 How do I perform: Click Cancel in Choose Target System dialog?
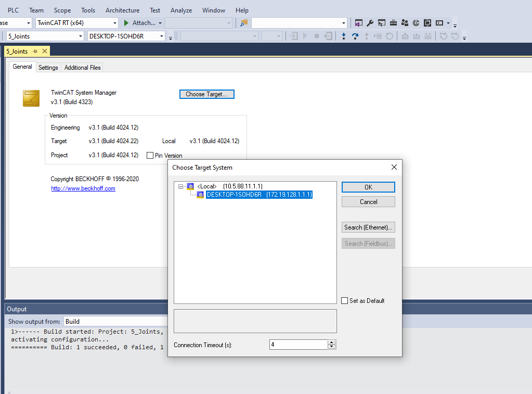[x=368, y=202]
